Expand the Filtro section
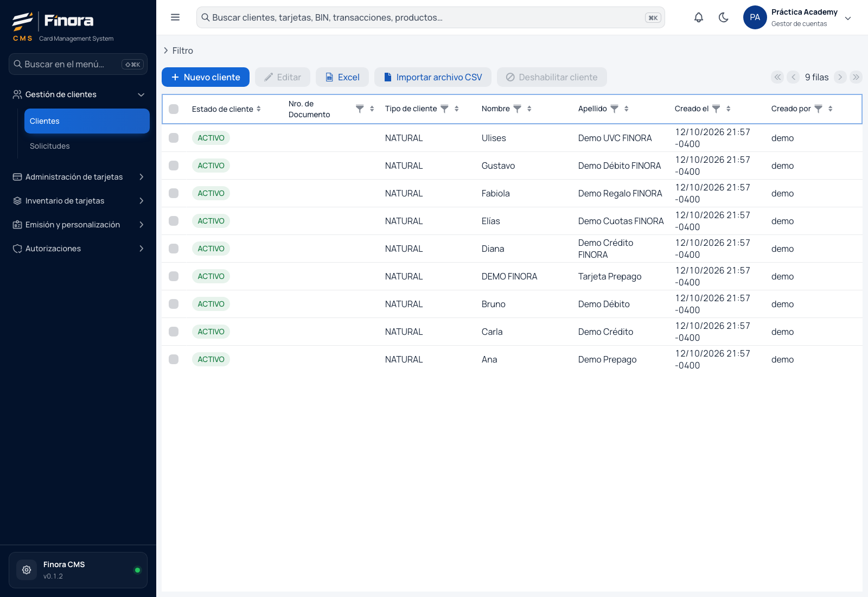 pyautogui.click(x=178, y=50)
